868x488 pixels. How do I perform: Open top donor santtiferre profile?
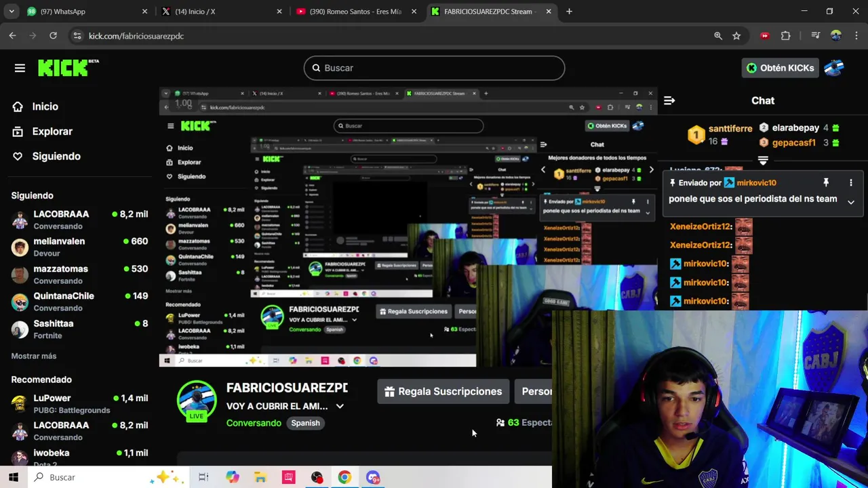pos(730,128)
